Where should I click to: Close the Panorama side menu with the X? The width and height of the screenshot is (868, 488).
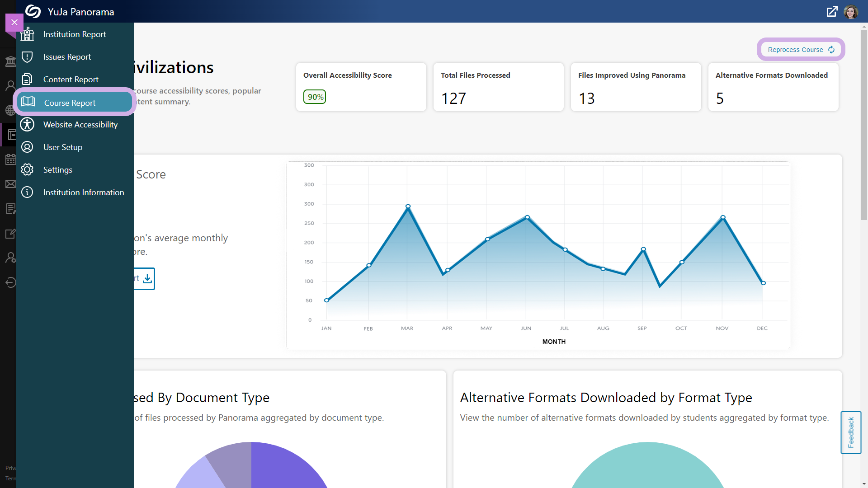point(14,22)
